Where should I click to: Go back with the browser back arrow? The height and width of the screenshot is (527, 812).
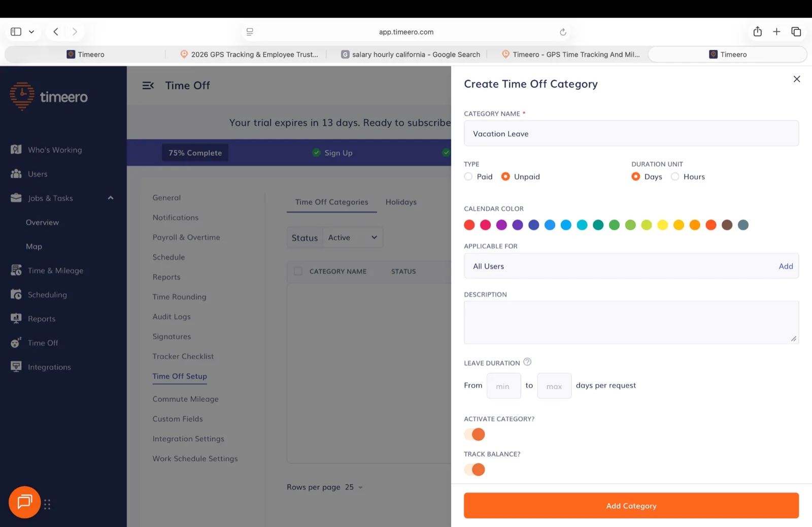point(56,31)
